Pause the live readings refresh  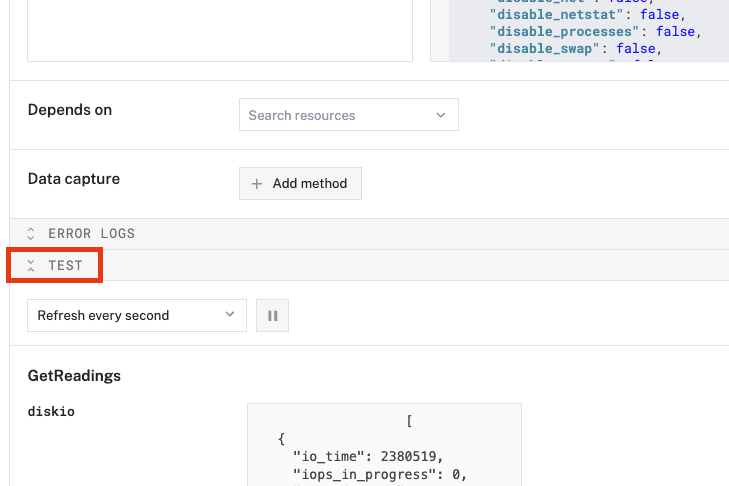[272, 316]
